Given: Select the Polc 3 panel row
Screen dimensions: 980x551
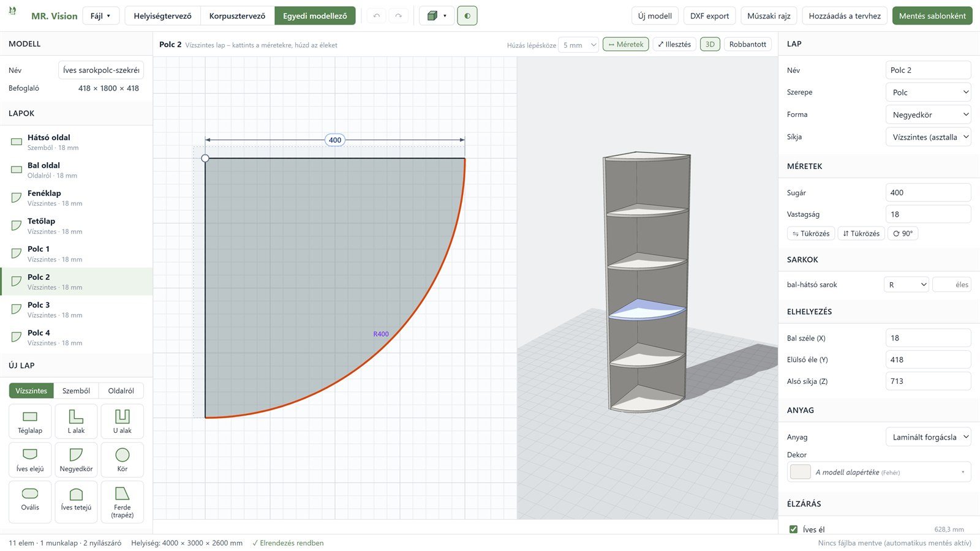Looking at the screenshot, I should click(x=76, y=310).
